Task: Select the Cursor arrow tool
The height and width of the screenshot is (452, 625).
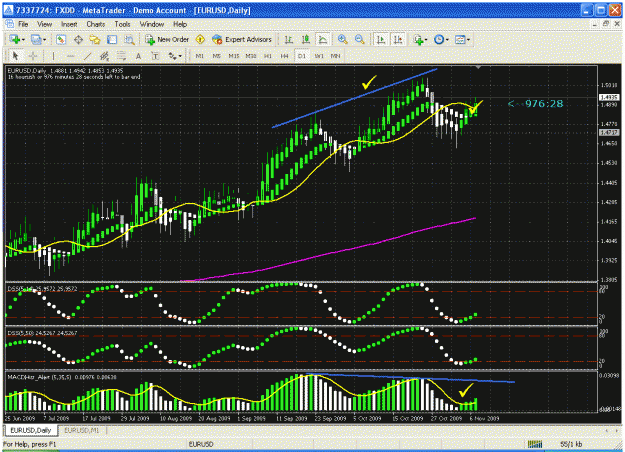Action: 16,56
